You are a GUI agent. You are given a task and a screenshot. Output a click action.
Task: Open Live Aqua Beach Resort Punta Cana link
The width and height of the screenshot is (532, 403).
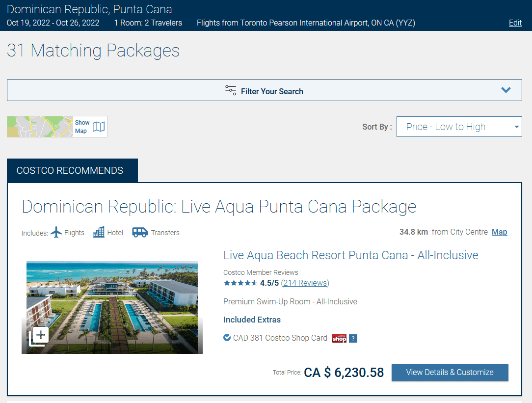pyautogui.click(x=350, y=255)
